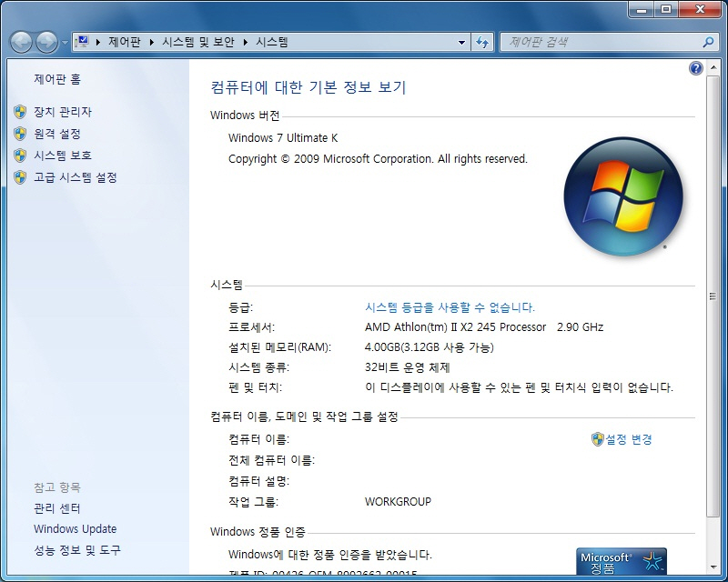Click the 컴퓨터에 대한 기본 정보 보기 heading

coord(308,87)
